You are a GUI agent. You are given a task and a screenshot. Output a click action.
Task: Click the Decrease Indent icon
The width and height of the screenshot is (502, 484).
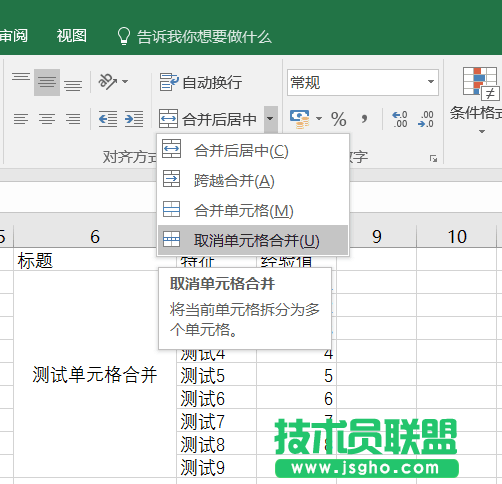[108, 119]
